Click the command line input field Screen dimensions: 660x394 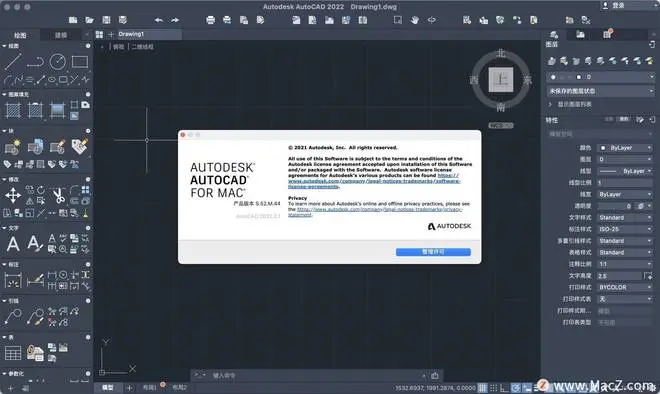coord(317,375)
